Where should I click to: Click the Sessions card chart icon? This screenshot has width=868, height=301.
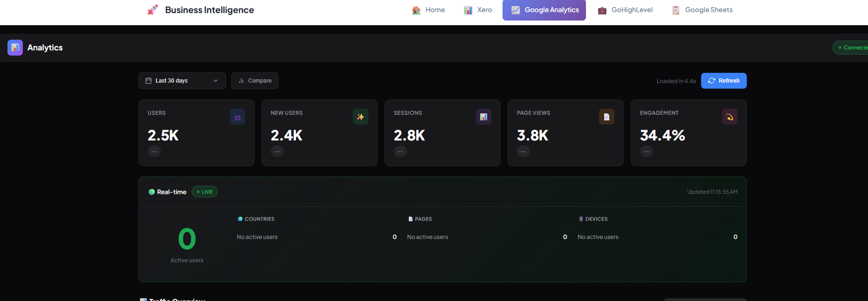[483, 117]
